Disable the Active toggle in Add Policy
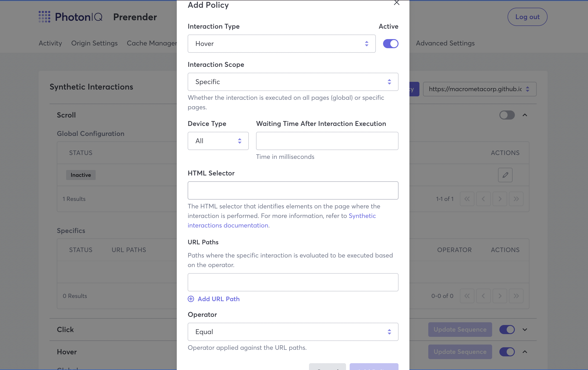Screen dimensions: 588x370 click(391, 43)
